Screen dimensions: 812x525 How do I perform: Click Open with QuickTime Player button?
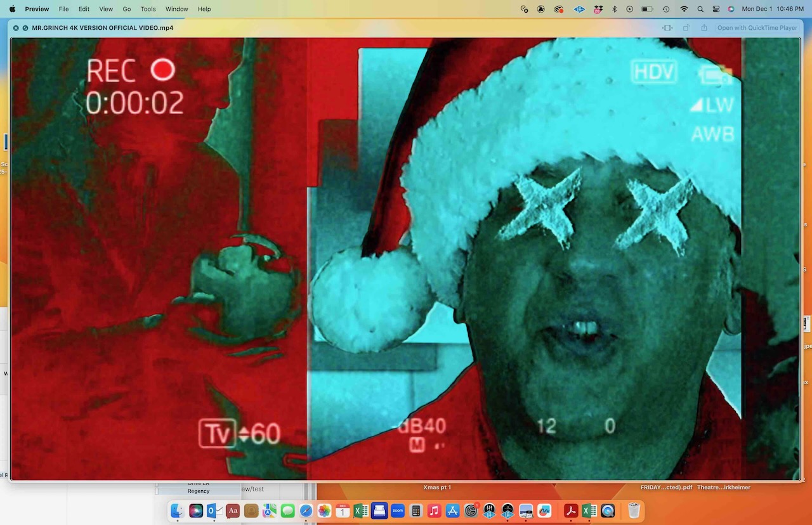757,28
